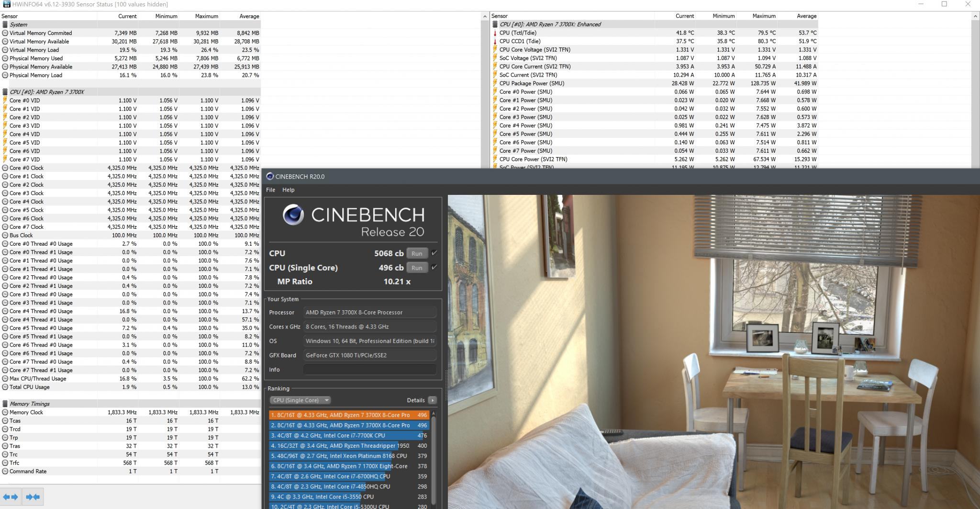Toggle the checkbox next to CPU (Single Core) Run
The height and width of the screenshot is (509, 980).
tap(434, 267)
